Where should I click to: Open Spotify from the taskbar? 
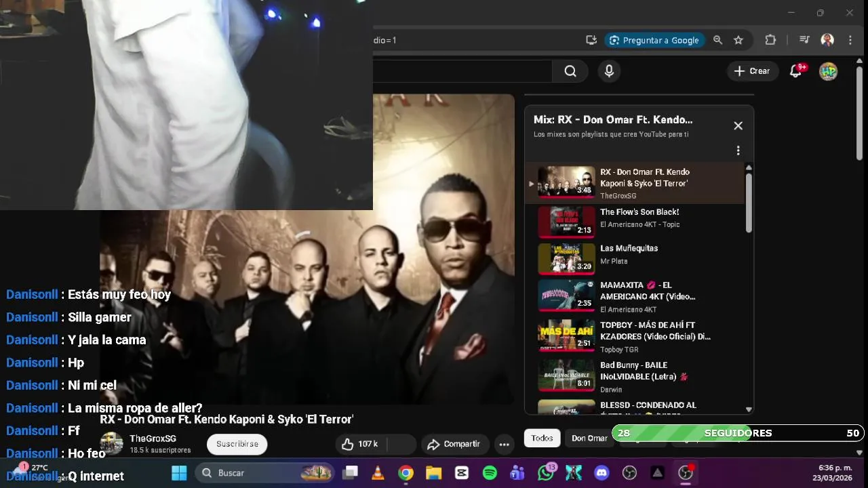(490, 472)
